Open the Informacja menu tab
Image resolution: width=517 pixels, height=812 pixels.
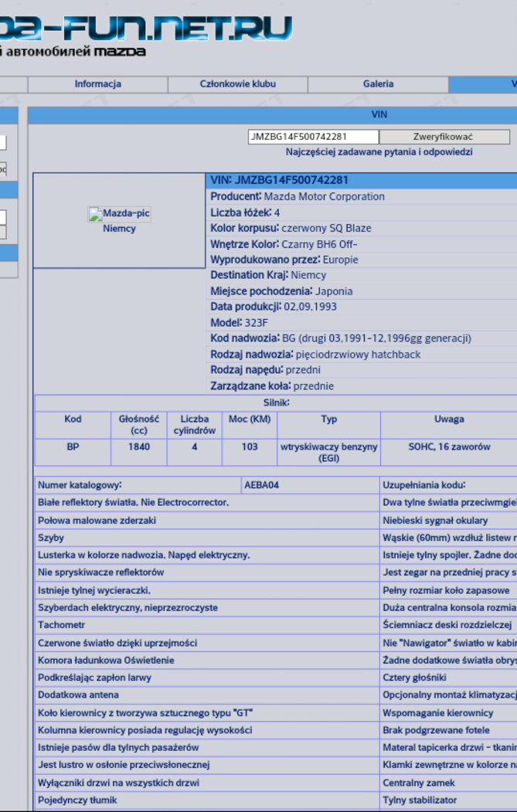click(x=98, y=84)
